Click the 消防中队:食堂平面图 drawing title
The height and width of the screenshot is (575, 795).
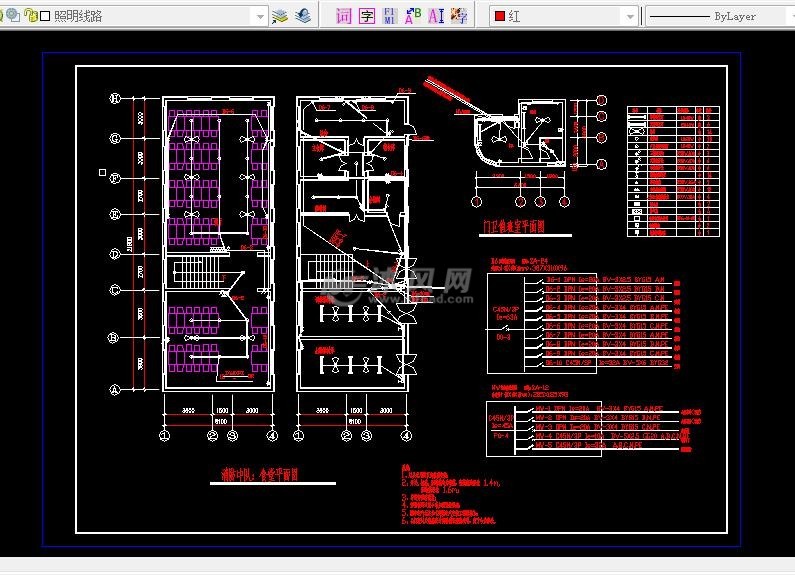[260, 475]
